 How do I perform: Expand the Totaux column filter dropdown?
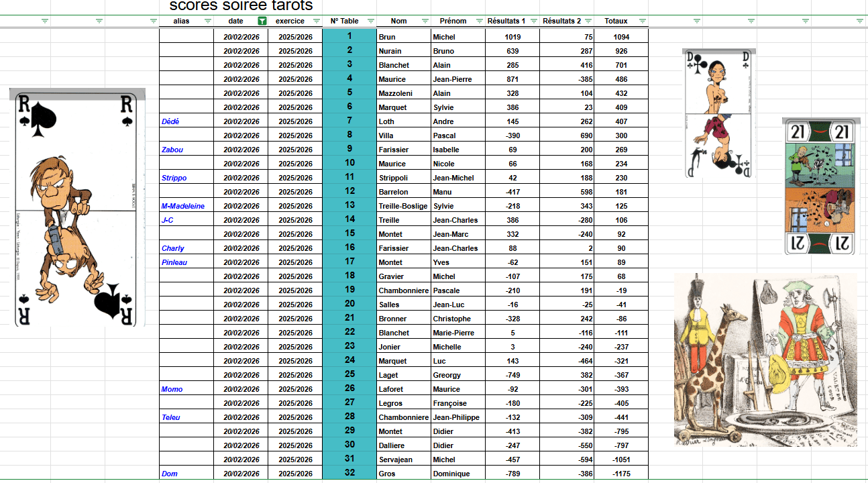(x=643, y=21)
